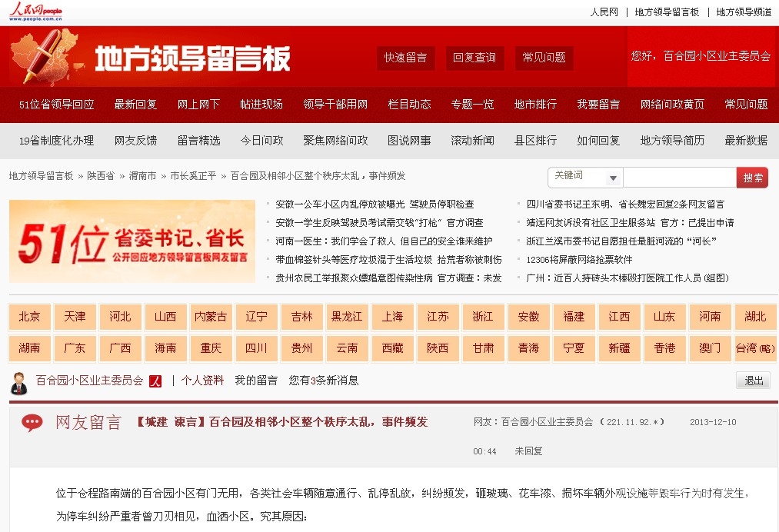Click username 百合园小区业主委员会 beside avatar
Screen dimensions: 779x532
point(89,381)
